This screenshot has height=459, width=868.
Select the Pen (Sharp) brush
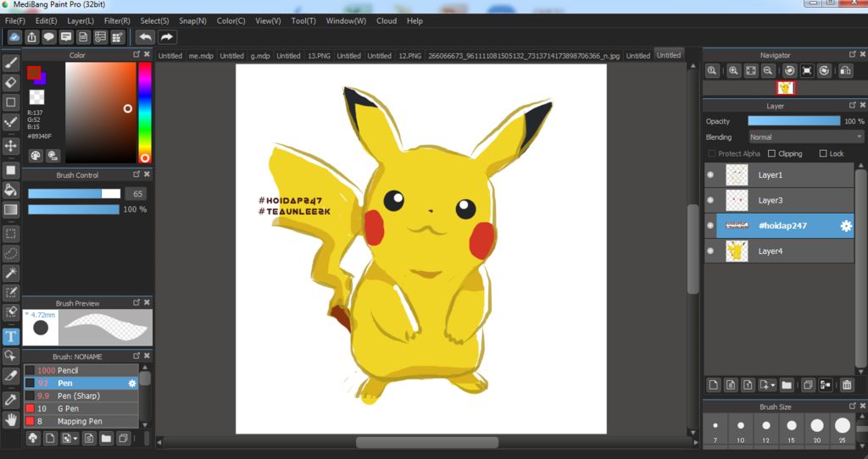(81, 395)
